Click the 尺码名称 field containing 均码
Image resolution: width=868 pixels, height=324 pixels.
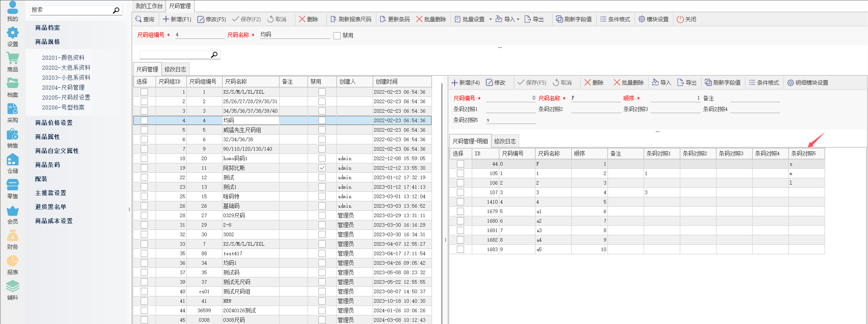[294, 35]
